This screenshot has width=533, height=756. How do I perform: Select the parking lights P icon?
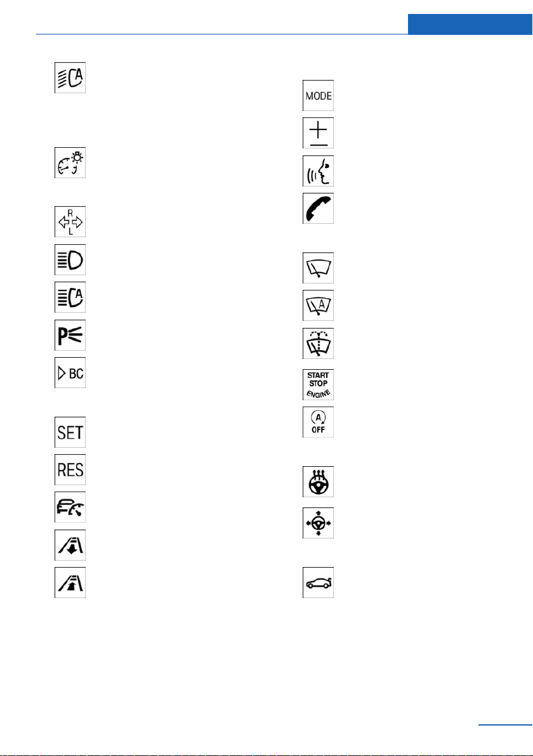(x=70, y=335)
